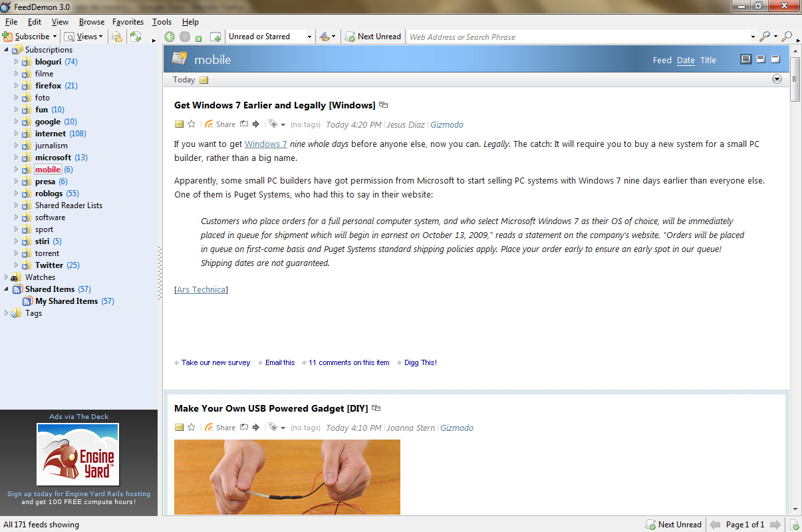Toggle read status envelope on USB Gadget post
The image size is (802, 532).
tap(179, 428)
